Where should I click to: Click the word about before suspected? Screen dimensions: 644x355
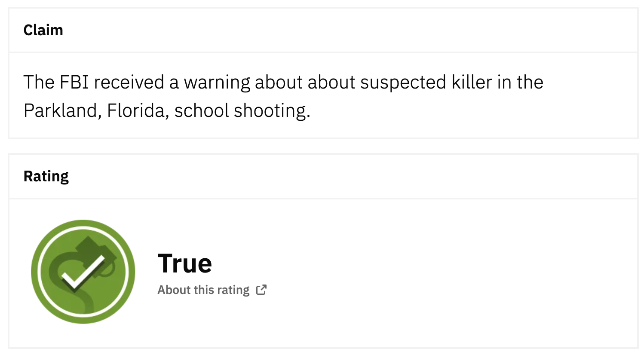pyautogui.click(x=331, y=82)
